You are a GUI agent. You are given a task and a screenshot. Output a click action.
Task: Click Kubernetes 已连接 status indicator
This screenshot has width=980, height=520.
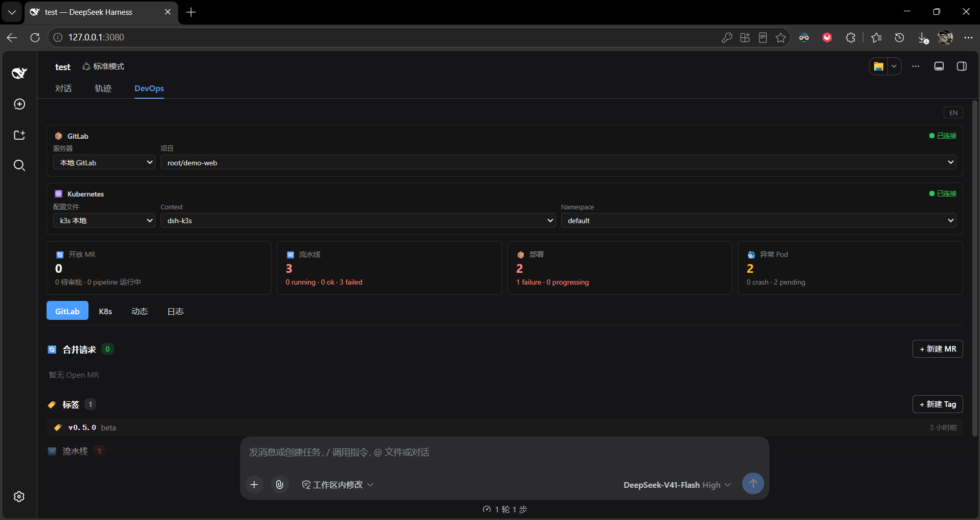click(x=943, y=193)
